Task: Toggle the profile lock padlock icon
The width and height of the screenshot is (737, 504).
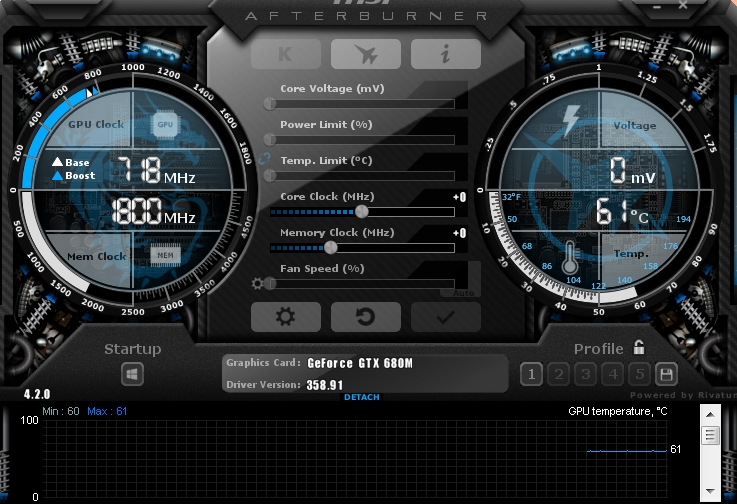Action: coord(639,347)
